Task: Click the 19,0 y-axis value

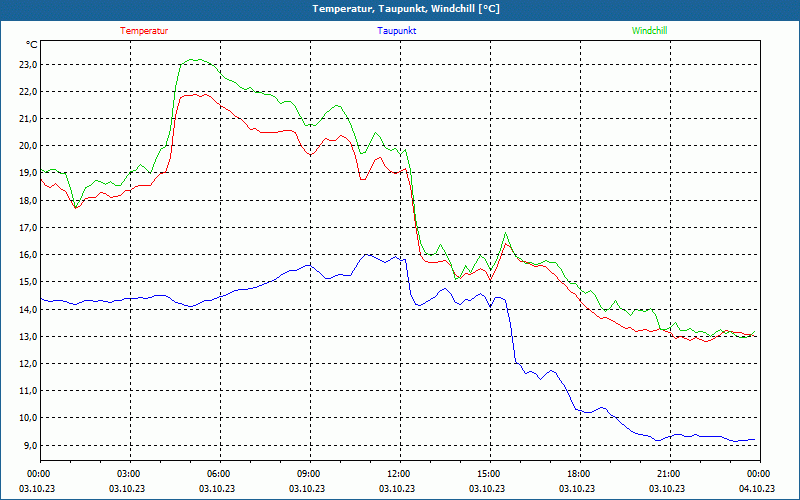Action: 28,173
